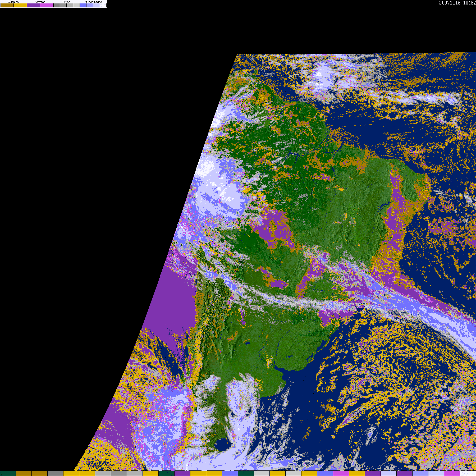Image resolution: width=476 pixels, height=476 pixels.
Task: Pick the darkest blue Multicamadas legend swatch
Action: 83,6
